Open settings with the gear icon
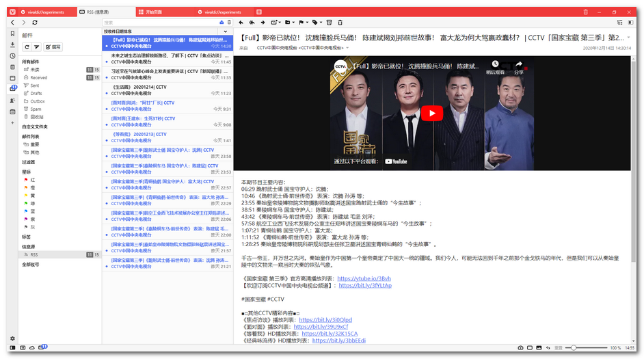Image resolution: width=644 pixels, height=359 pixels. [12, 338]
